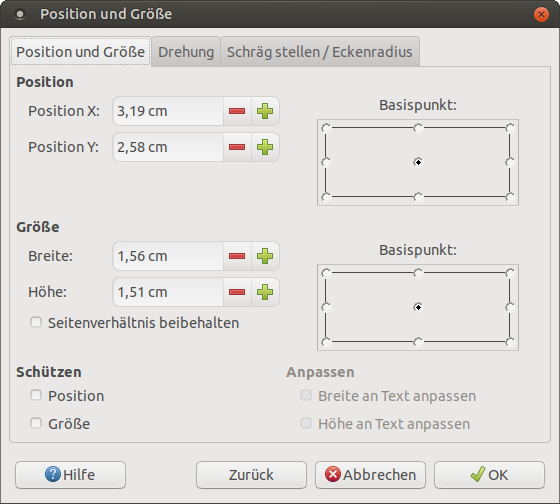This screenshot has height=504, width=560.
Task: Select top-left base point in Position grid
Action: [326, 128]
